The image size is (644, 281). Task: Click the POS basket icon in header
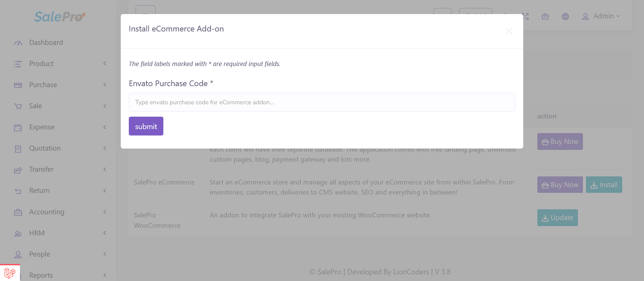coord(545,17)
